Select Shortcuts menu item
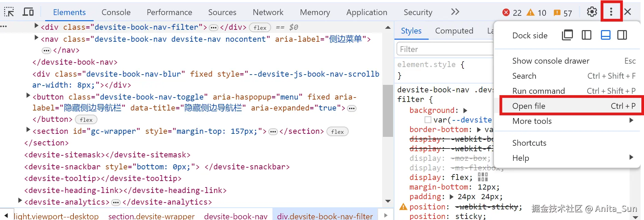The image size is (644, 220). (x=567, y=143)
